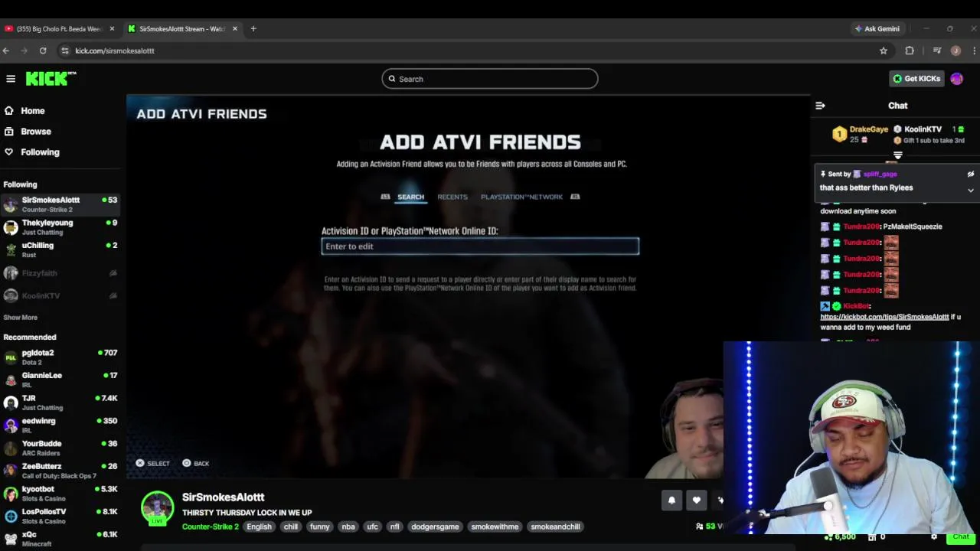This screenshot has height=551, width=980.
Task: Open a new browser tab
Action: pos(253,29)
